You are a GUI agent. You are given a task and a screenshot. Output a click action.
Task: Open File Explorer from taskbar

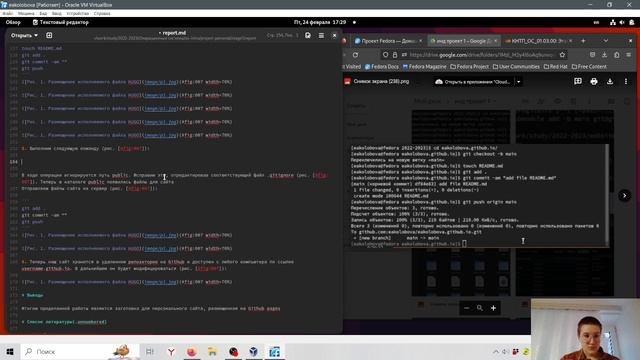point(212,351)
